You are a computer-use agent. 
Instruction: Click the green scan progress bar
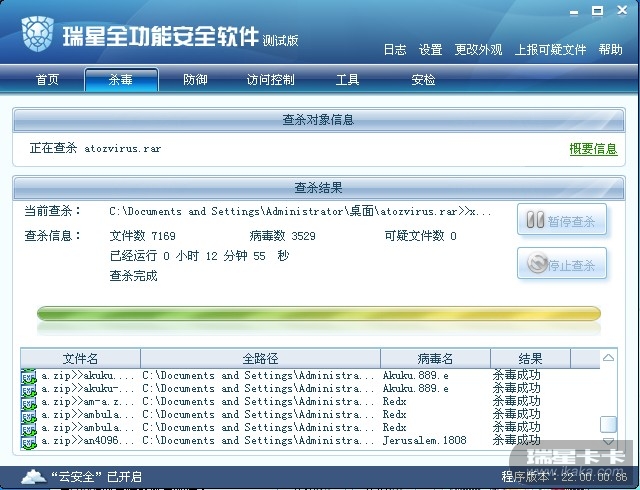(319, 314)
